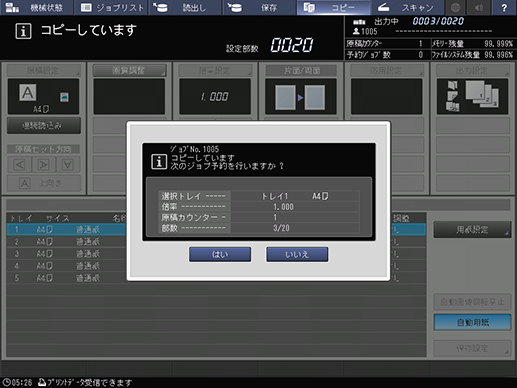Open 応用設定 settings

click(387, 70)
